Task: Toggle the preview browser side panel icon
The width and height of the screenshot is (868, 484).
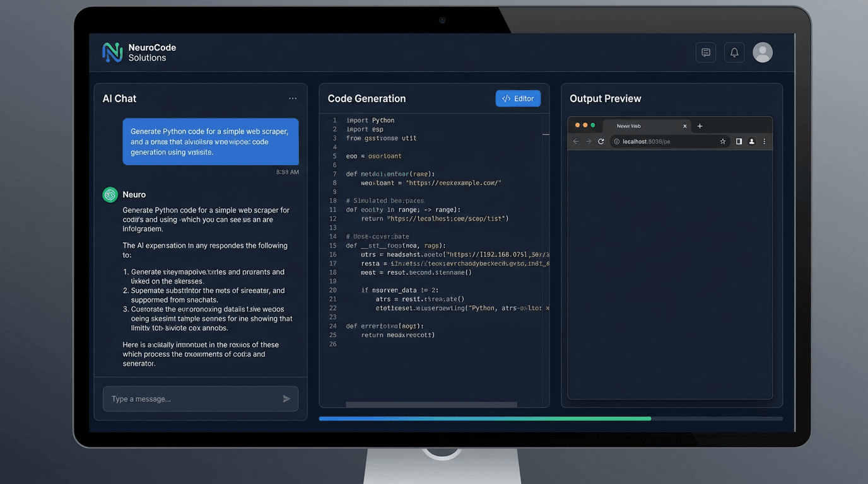Action: tap(739, 142)
